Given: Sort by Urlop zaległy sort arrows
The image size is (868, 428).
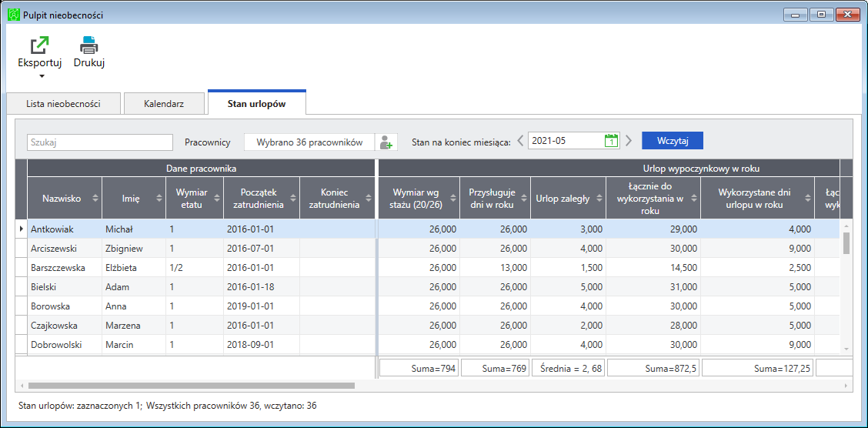Looking at the screenshot, I should point(599,199).
